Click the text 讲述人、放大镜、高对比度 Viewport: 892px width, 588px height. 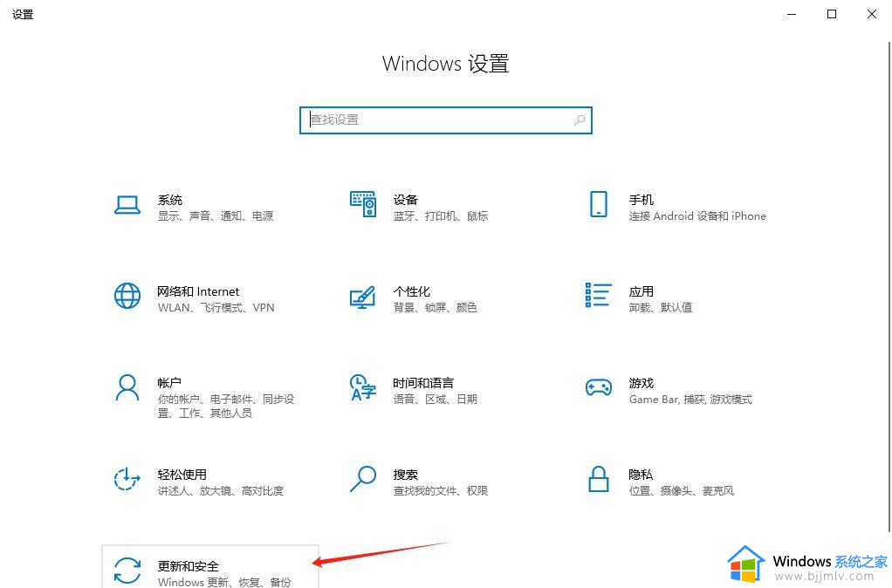[x=221, y=491]
